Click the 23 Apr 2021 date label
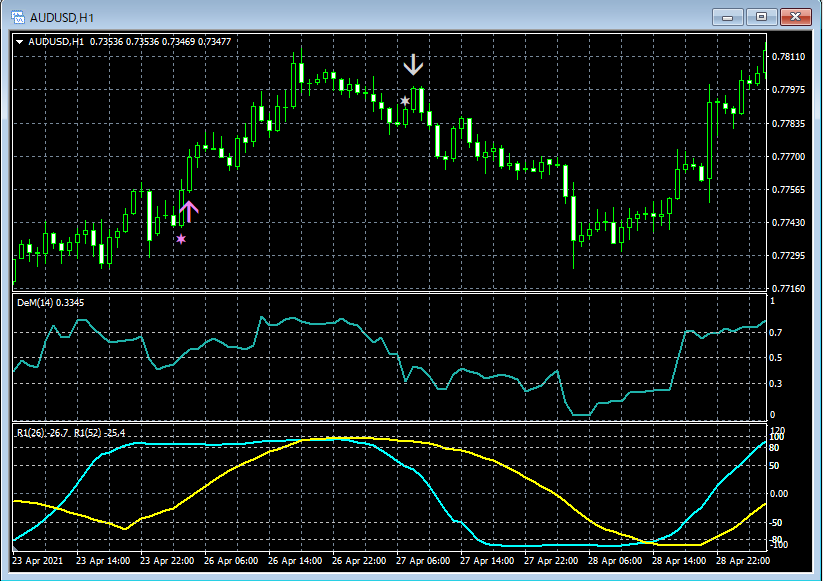 click(x=39, y=561)
